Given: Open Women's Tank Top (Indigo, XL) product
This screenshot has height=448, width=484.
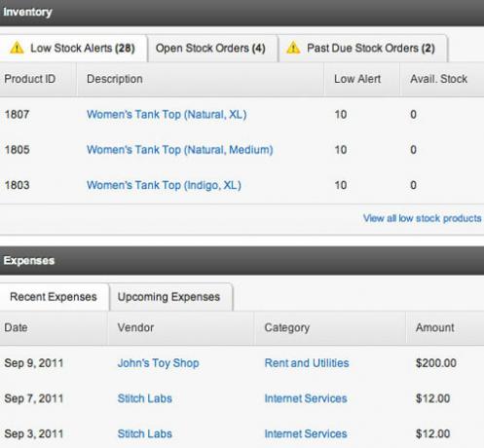Looking at the screenshot, I should coord(164,185).
